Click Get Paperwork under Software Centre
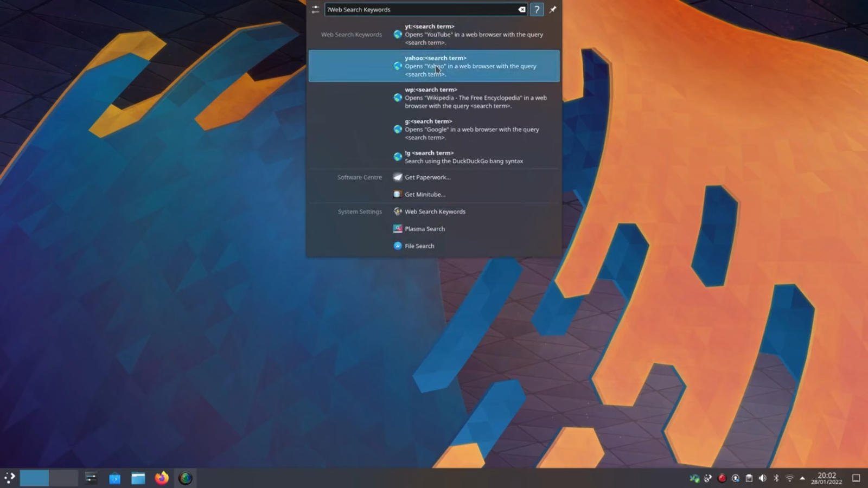 point(427,177)
